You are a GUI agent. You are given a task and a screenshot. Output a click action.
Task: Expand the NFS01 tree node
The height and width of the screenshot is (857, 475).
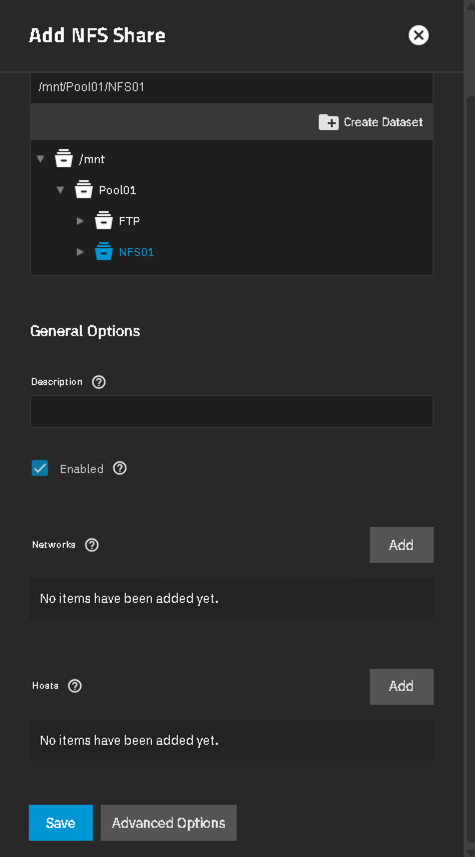pyautogui.click(x=80, y=252)
